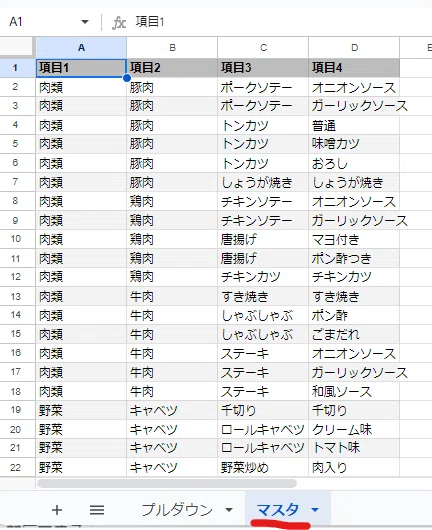Click header cell 項目3
Viewport: 432px width, 530px height.
point(263,68)
